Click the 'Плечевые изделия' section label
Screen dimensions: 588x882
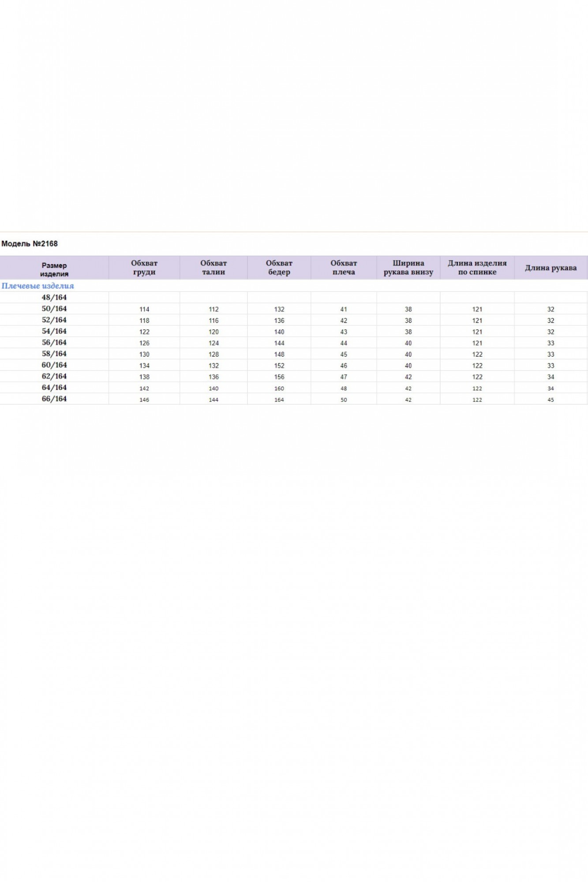[38, 286]
